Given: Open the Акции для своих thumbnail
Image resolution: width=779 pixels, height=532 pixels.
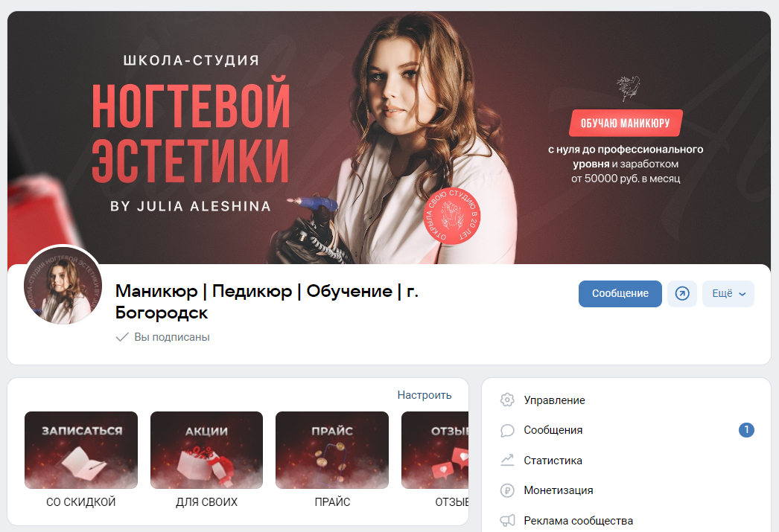Looking at the screenshot, I should [207, 450].
